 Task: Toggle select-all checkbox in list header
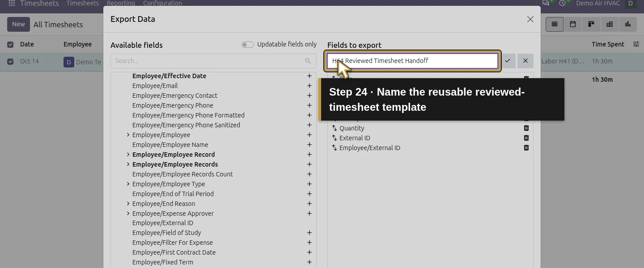pyautogui.click(x=10, y=45)
